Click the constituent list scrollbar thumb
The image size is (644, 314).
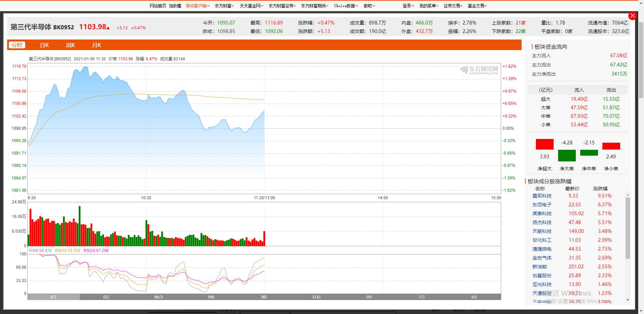[628, 228]
